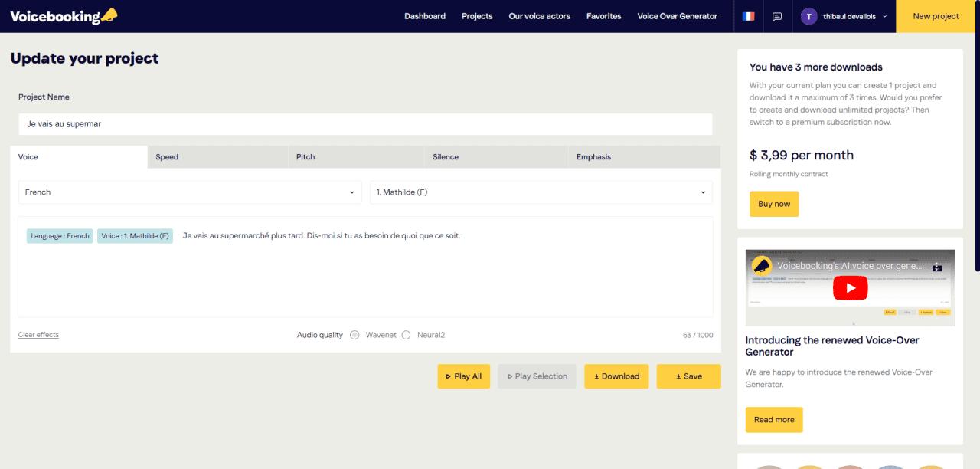
Task: Click the '$ 3,99 per month' price text
Action: tap(802, 155)
